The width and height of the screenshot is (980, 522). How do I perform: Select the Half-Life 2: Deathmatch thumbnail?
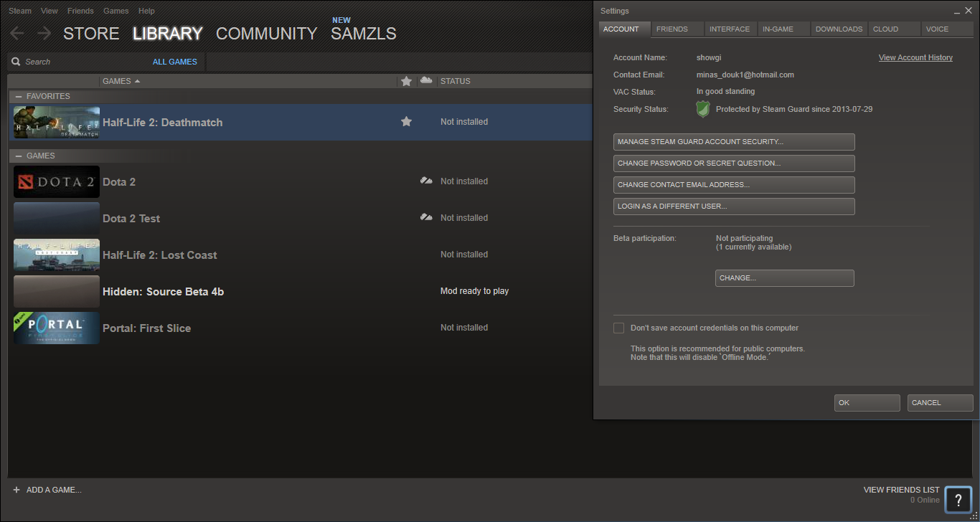coord(57,123)
